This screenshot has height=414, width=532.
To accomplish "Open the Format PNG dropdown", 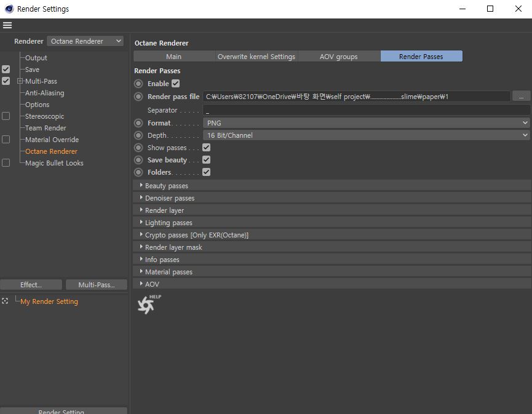I will pos(367,123).
